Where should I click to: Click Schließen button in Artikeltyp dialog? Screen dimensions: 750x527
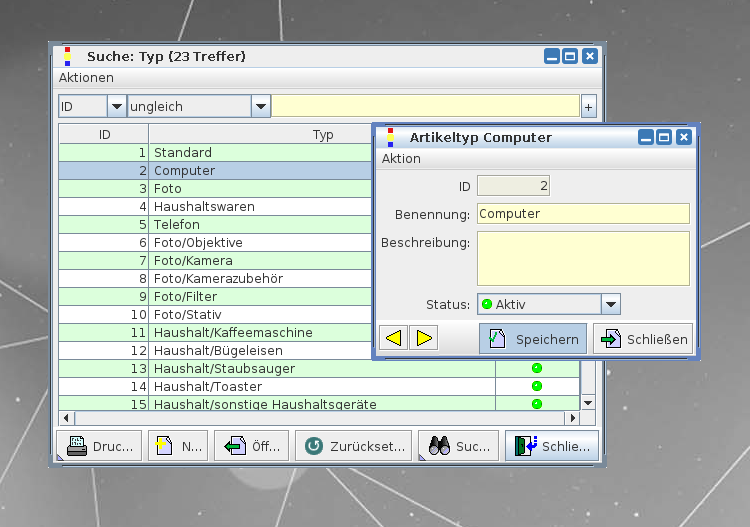[x=643, y=339]
